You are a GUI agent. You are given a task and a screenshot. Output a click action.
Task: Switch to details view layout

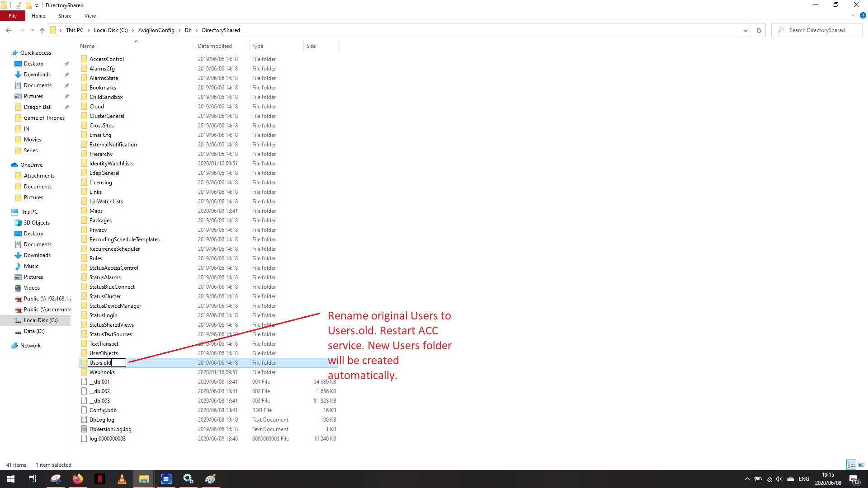(851, 465)
